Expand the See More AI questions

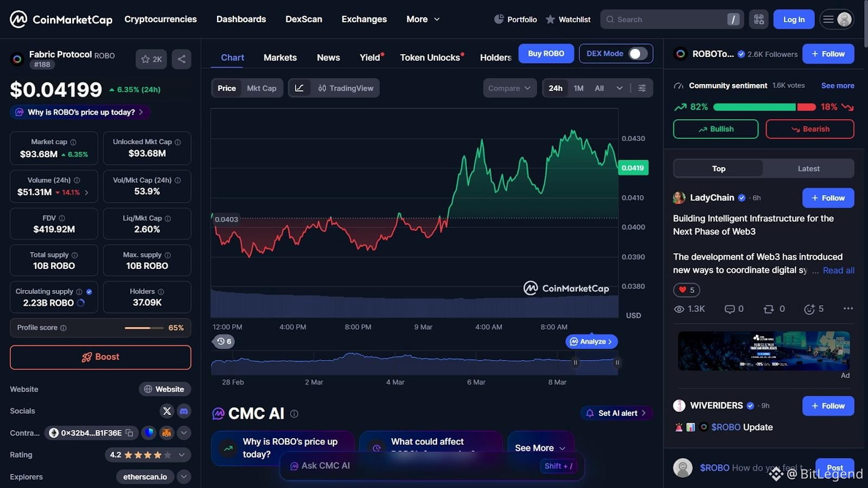point(540,448)
